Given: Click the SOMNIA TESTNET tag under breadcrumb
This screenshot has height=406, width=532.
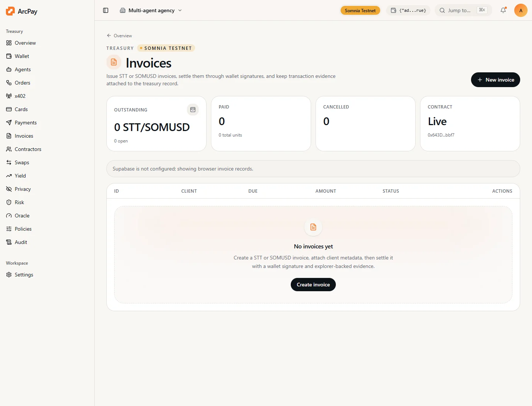Looking at the screenshot, I should [x=166, y=48].
